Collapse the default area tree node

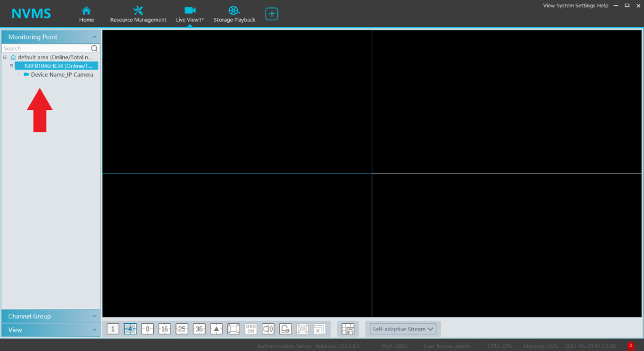(5, 57)
